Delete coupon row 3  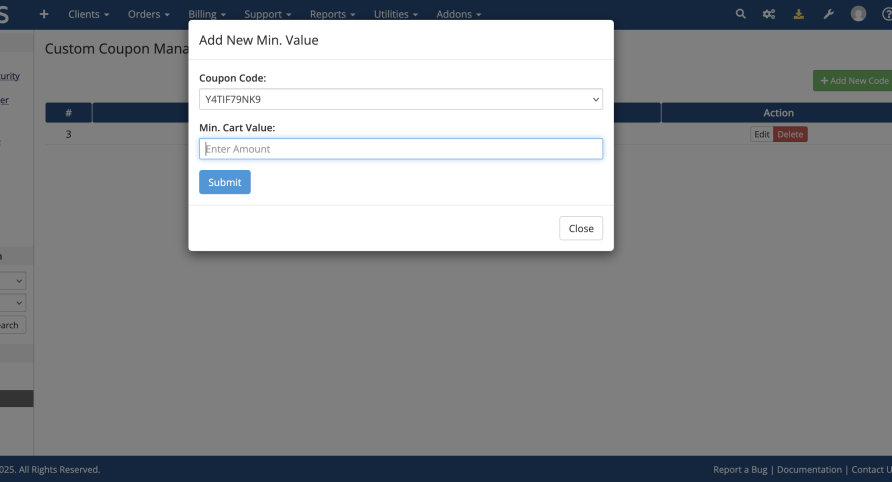point(790,134)
